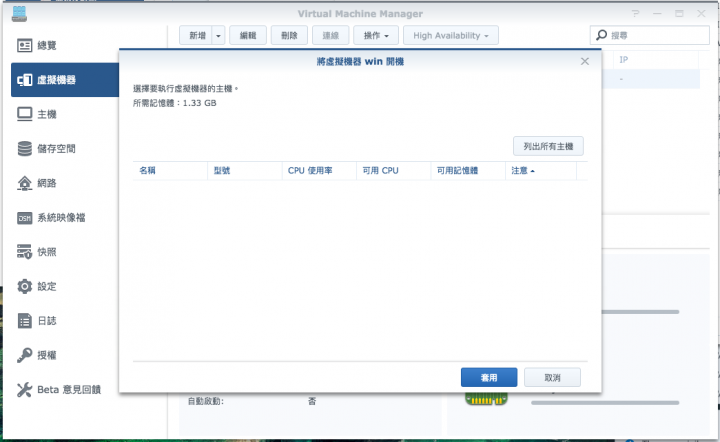Open the 儲存空間 storage database icon
Screen dimensions: 720x442
(24, 149)
